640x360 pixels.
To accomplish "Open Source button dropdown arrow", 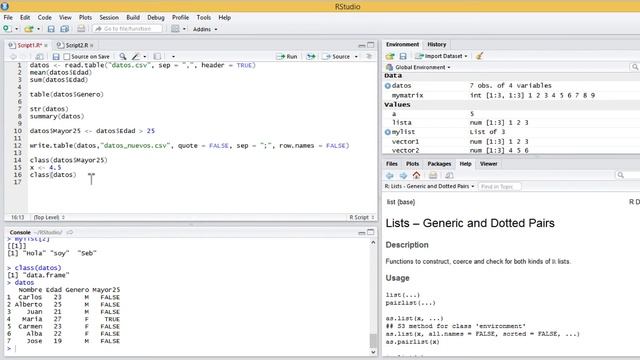I will point(356,56).
